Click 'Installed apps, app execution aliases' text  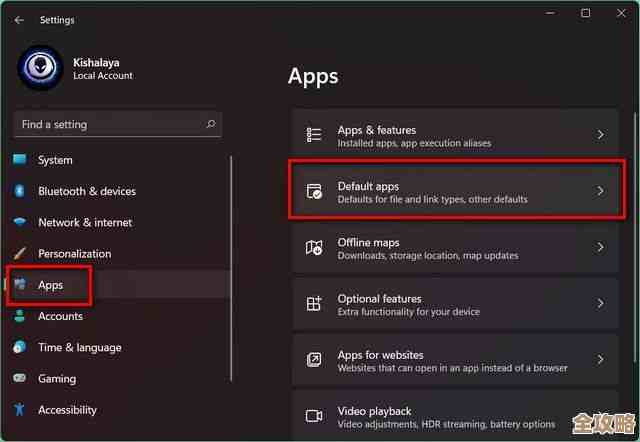coord(414,143)
